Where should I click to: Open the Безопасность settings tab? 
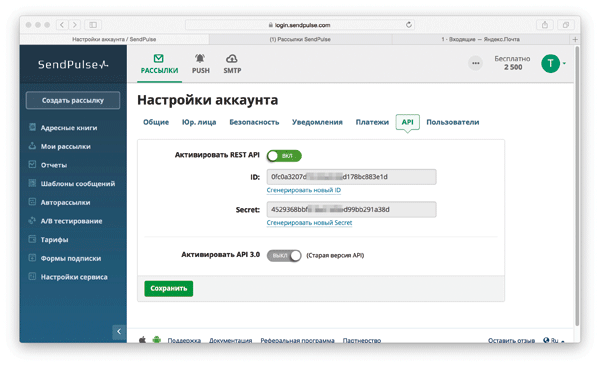[x=254, y=122]
